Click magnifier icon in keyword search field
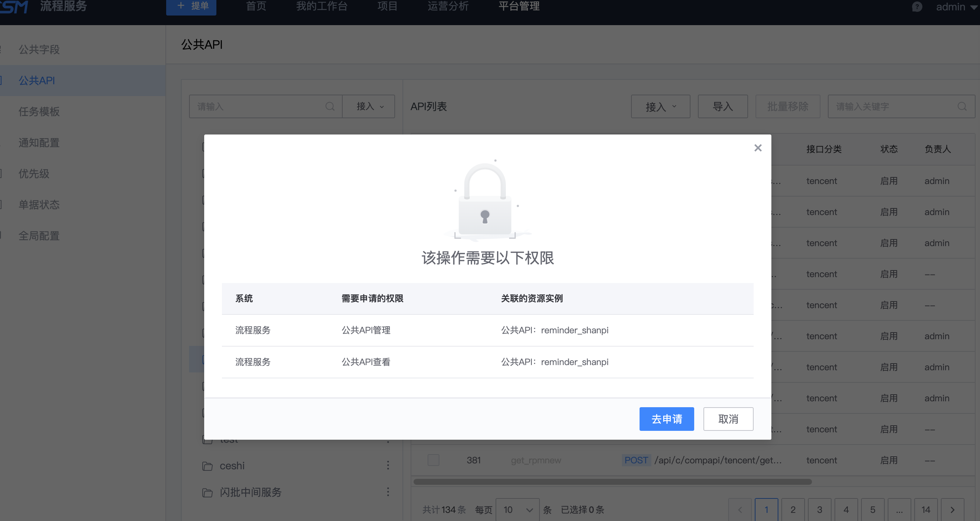The image size is (980, 521). click(x=962, y=106)
